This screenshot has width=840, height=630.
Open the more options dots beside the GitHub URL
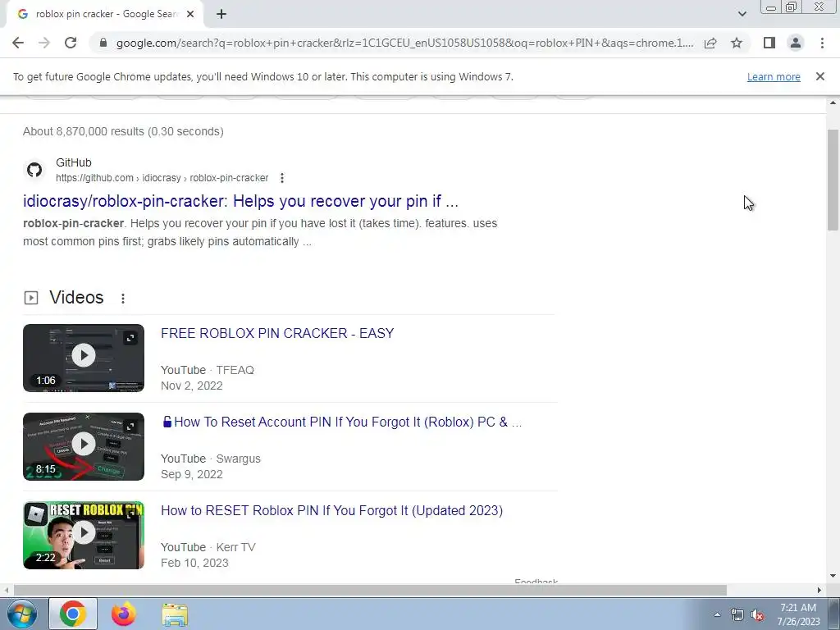pos(282,178)
